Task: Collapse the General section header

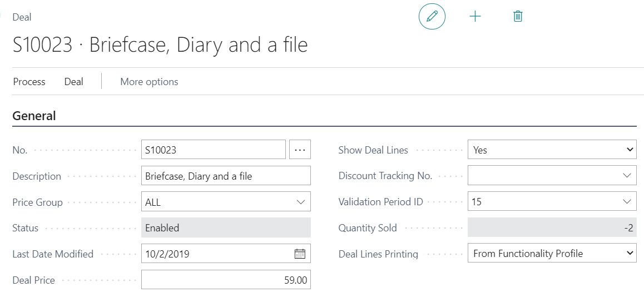Action: click(x=34, y=116)
